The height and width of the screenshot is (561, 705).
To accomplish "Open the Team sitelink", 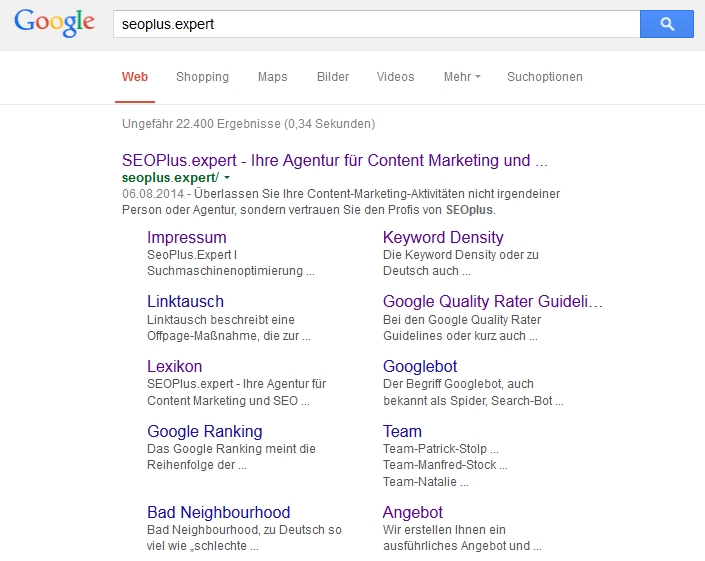I will tap(402, 431).
